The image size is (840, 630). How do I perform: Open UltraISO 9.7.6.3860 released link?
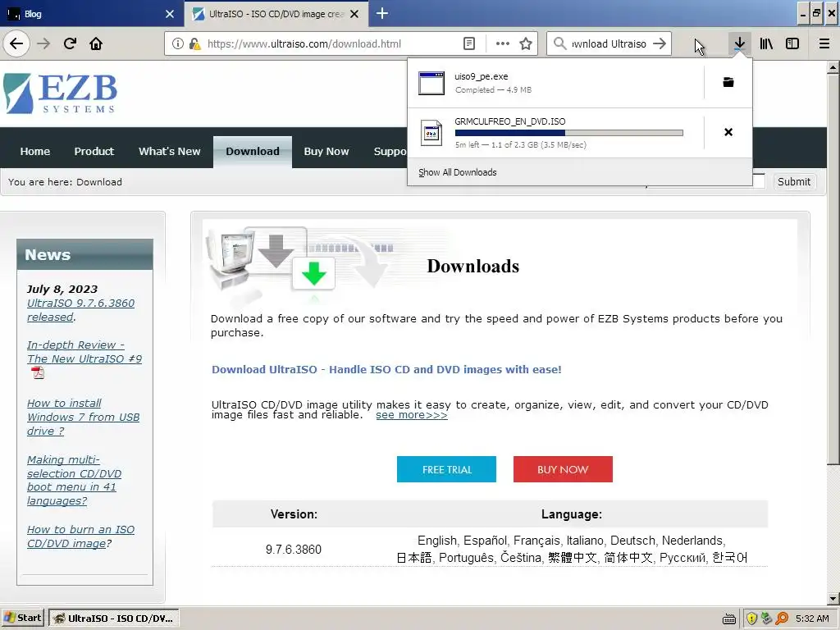pyautogui.click(x=80, y=310)
